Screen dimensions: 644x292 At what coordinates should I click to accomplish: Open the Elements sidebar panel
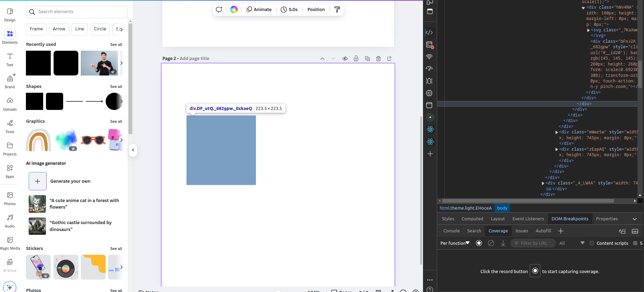pos(10,37)
